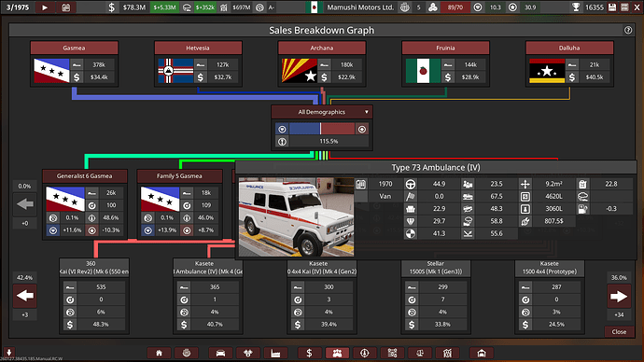Click the 807.5$ cost value in tooltip
The width and height of the screenshot is (644, 362).
click(553, 221)
